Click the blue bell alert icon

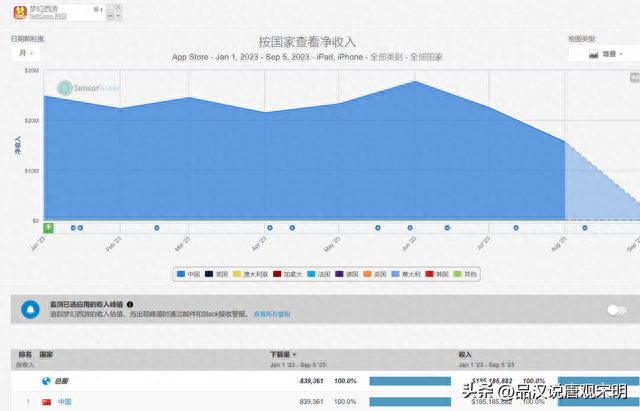30,310
